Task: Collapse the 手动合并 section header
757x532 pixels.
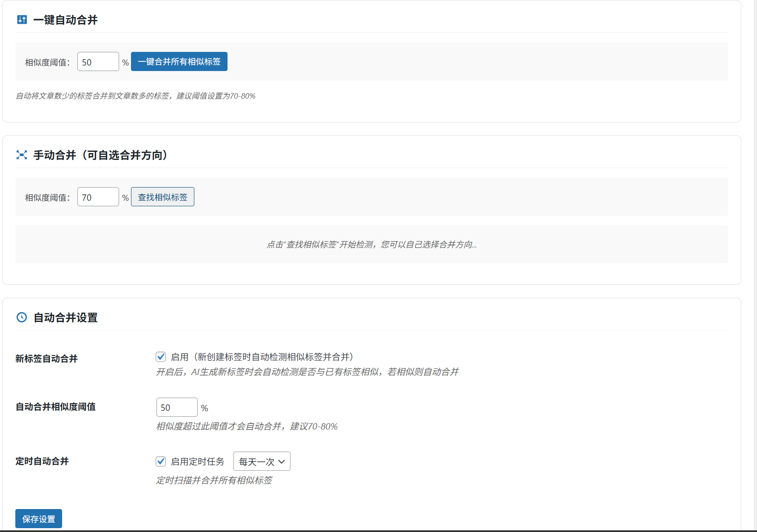Action: [100, 155]
